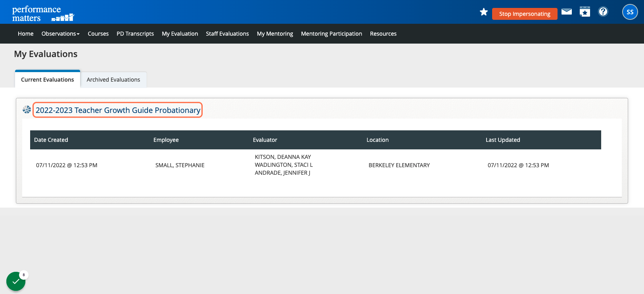
Task: Click employee name SMALL, STEPHANIE
Action: click(x=180, y=165)
